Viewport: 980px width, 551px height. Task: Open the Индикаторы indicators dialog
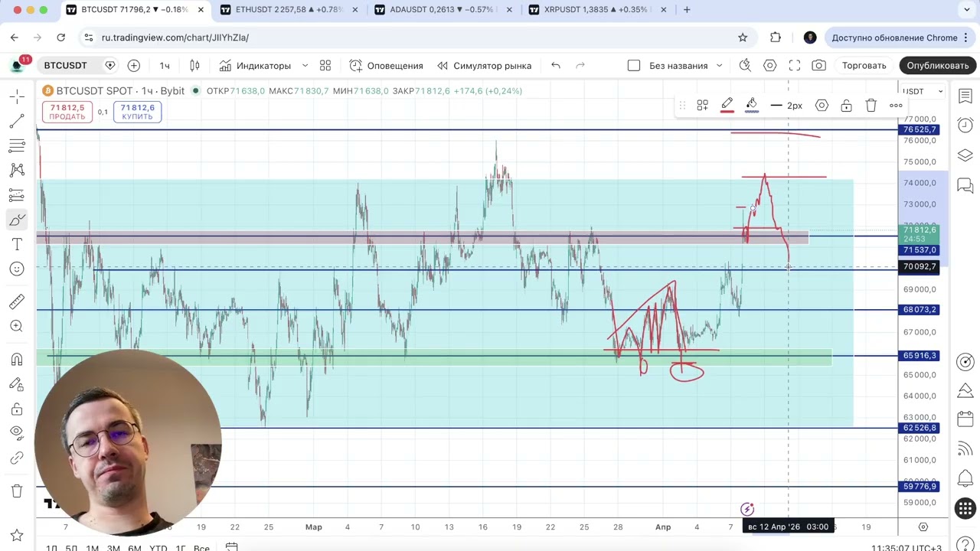pyautogui.click(x=255, y=65)
